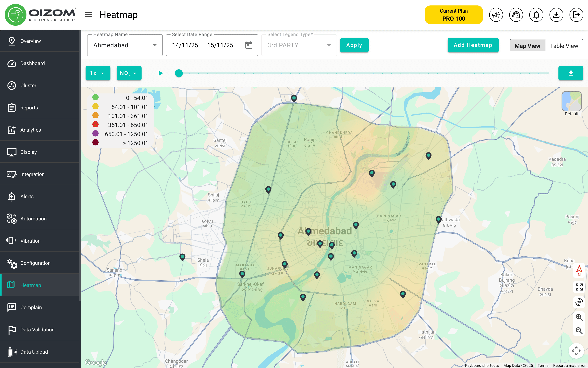Click the purple 650.01 - 1250.01 legend swatch
This screenshot has width=588, height=368.
click(x=95, y=133)
